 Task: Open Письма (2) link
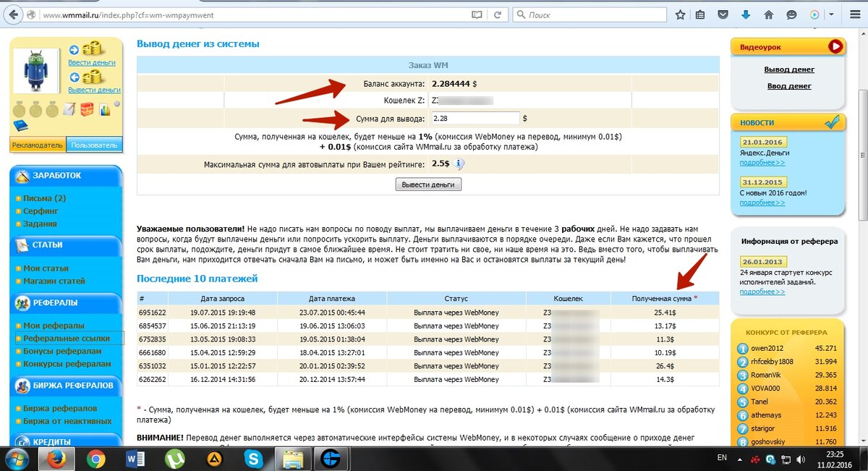tap(44, 198)
